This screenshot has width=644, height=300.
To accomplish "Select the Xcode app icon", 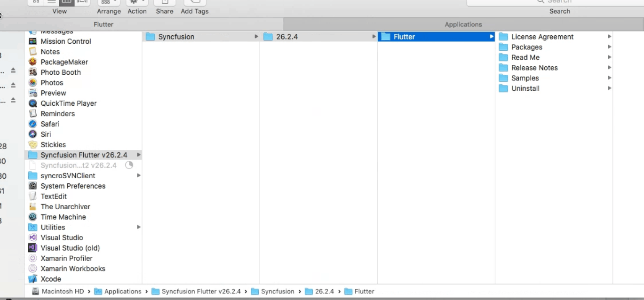I will (x=32, y=279).
